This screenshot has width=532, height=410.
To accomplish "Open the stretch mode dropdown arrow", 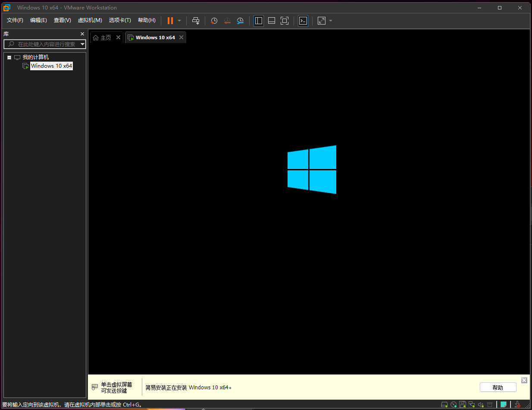I will [331, 21].
